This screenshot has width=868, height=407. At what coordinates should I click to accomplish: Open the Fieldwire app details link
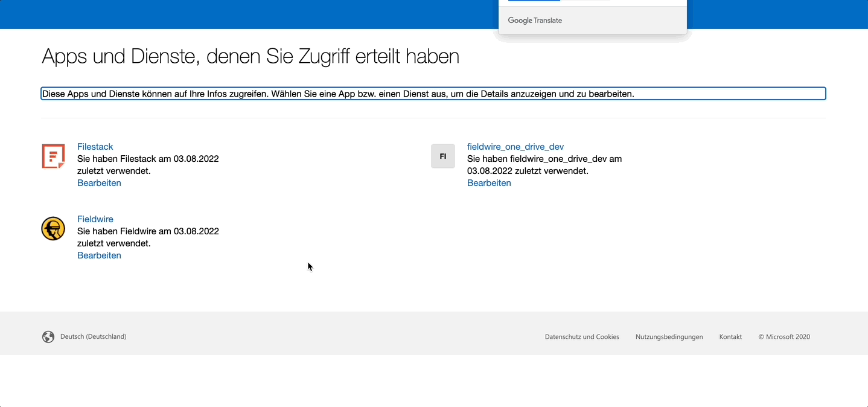tap(95, 219)
